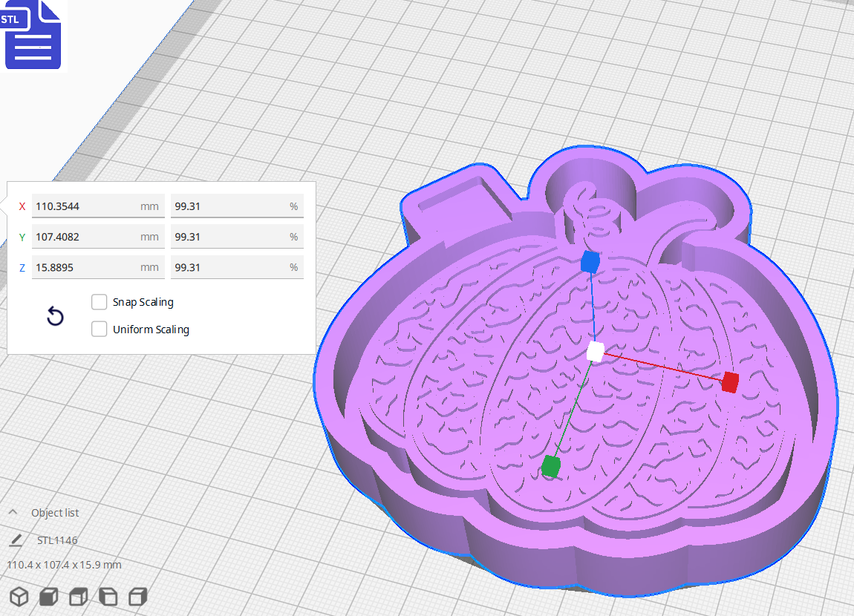Click the Z axis percentage field
This screenshot has width=854, height=616.
pos(237,266)
